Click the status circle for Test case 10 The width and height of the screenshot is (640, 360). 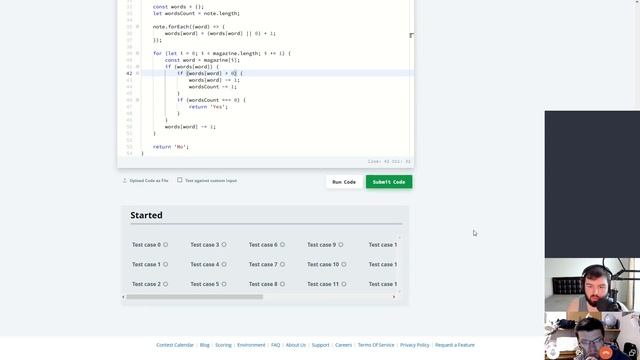tap(344, 264)
